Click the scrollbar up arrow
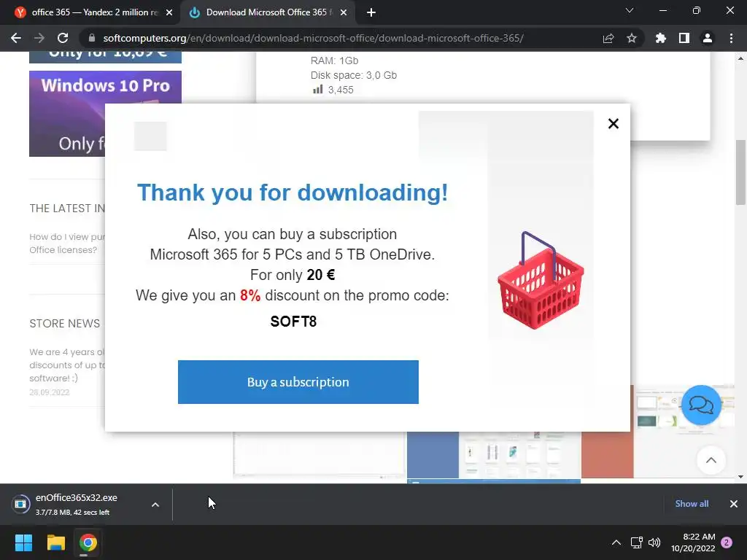Viewport: 747px width, 560px height. 740,58
